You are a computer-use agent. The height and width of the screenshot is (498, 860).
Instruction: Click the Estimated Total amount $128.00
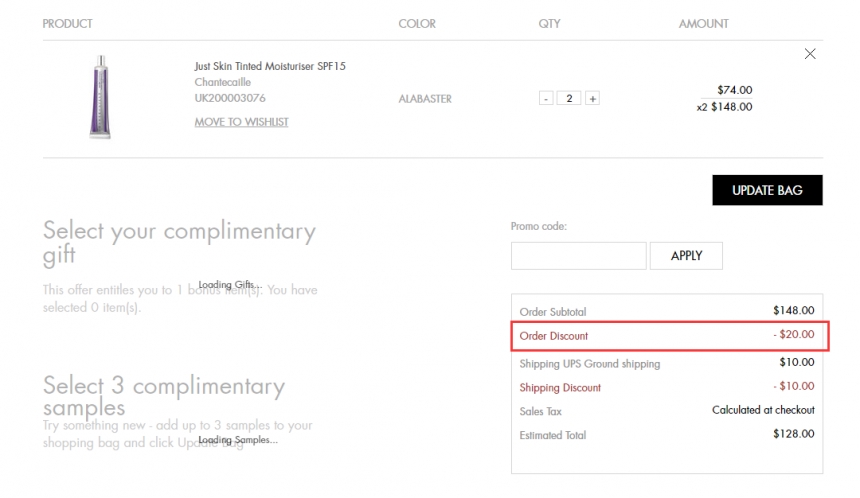coord(793,434)
